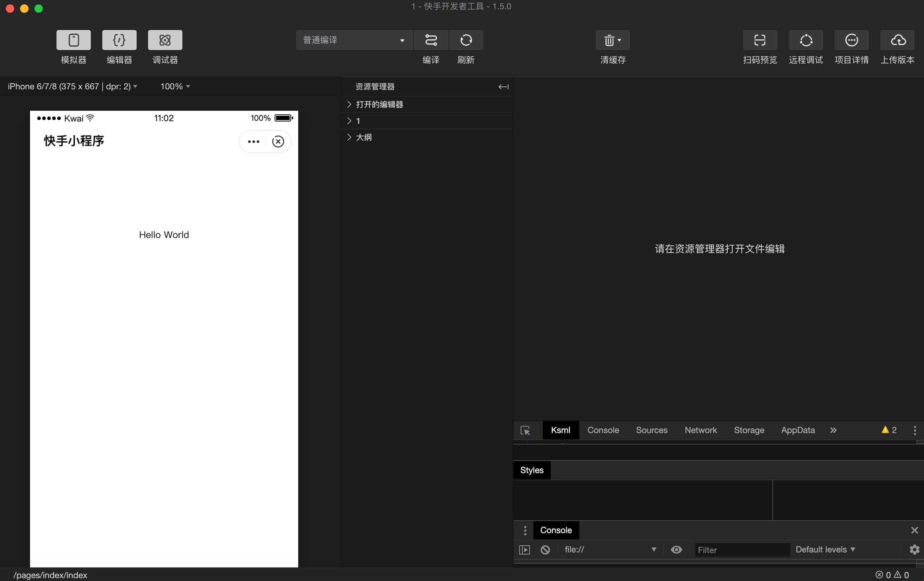
Task: Toggle the editor (编辑器) panel
Action: [119, 40]
